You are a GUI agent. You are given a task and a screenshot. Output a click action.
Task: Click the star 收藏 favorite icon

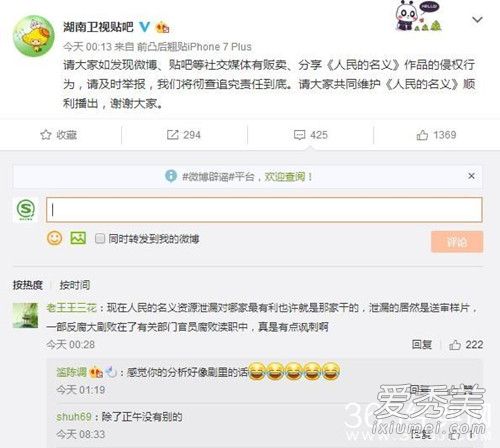(46, 135)
